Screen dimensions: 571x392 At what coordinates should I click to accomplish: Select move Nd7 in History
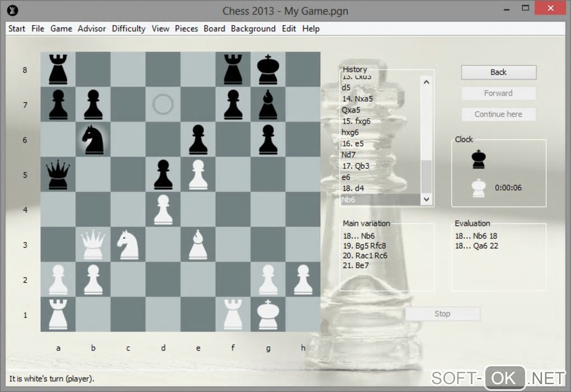[x=381, y=155]
